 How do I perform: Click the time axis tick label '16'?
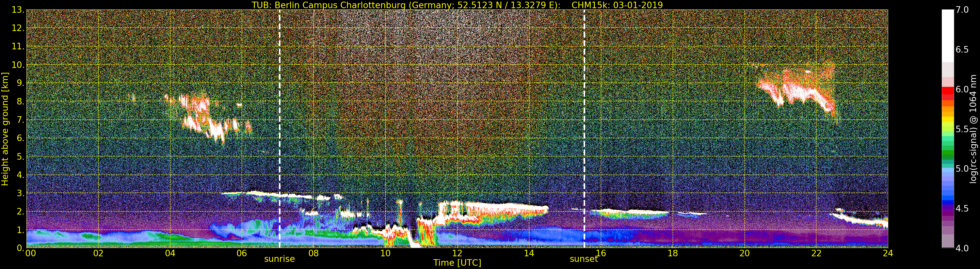tap(601, 253)
